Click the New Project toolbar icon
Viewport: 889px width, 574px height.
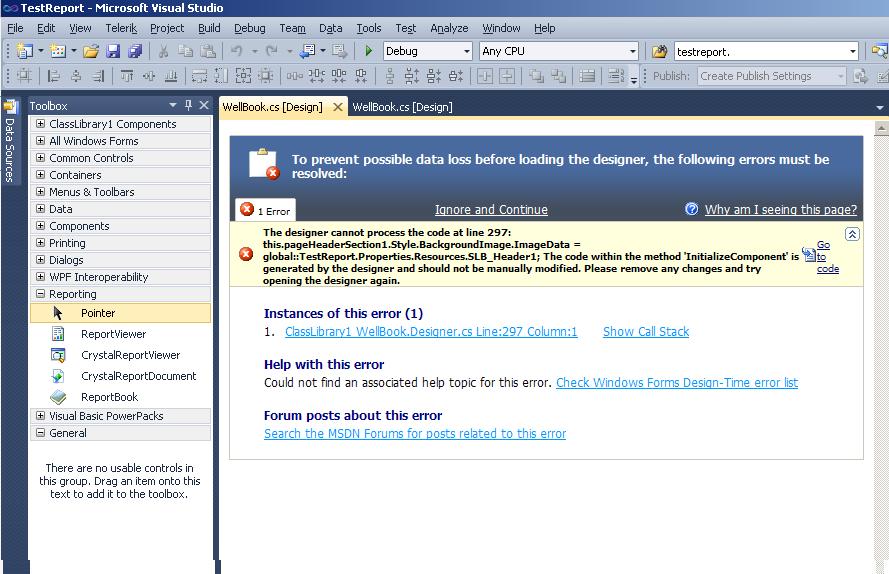pos(24,51)
